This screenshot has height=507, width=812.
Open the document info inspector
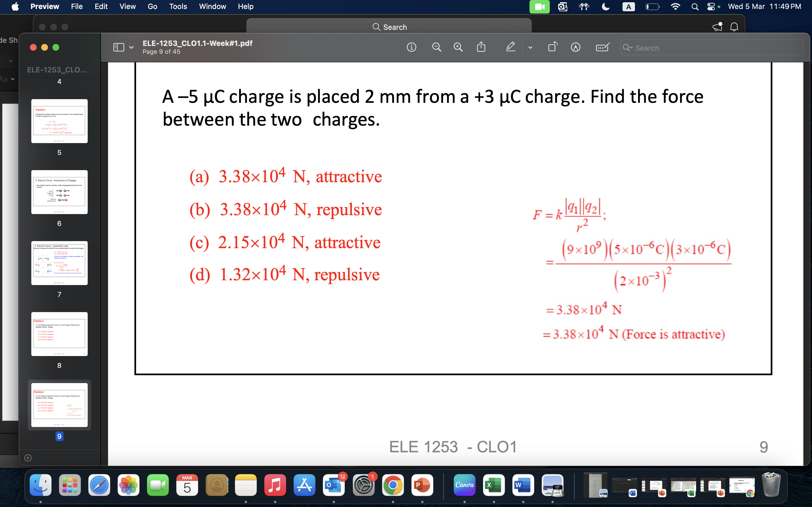click(x=411, y=47)
